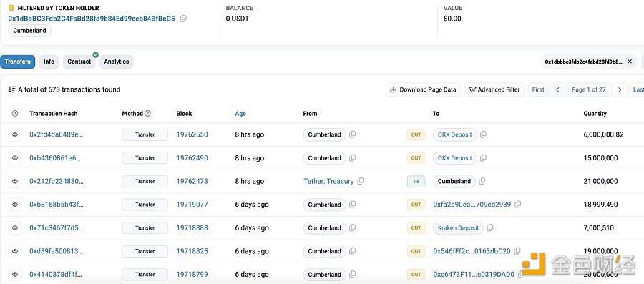Preview transaction 0x4140878df4f with eye icon
The height and width of the screenshot is (284, 644).
[15, 275]
